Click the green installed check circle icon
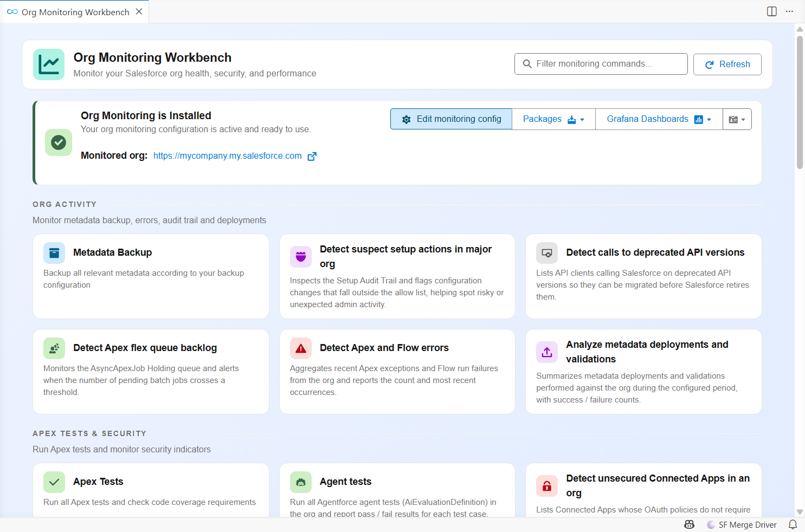Viewport: 805px width, 532px height. [x=59, y=142]
